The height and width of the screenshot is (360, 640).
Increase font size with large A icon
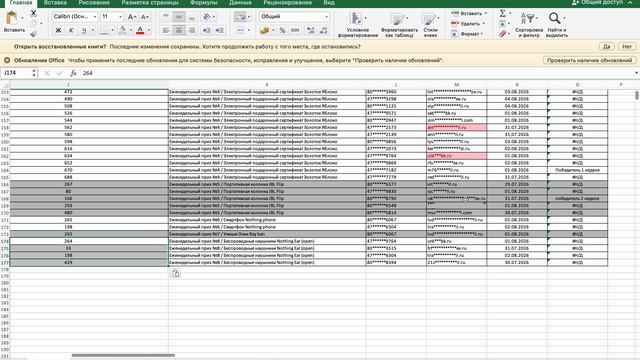pos(131,17)
